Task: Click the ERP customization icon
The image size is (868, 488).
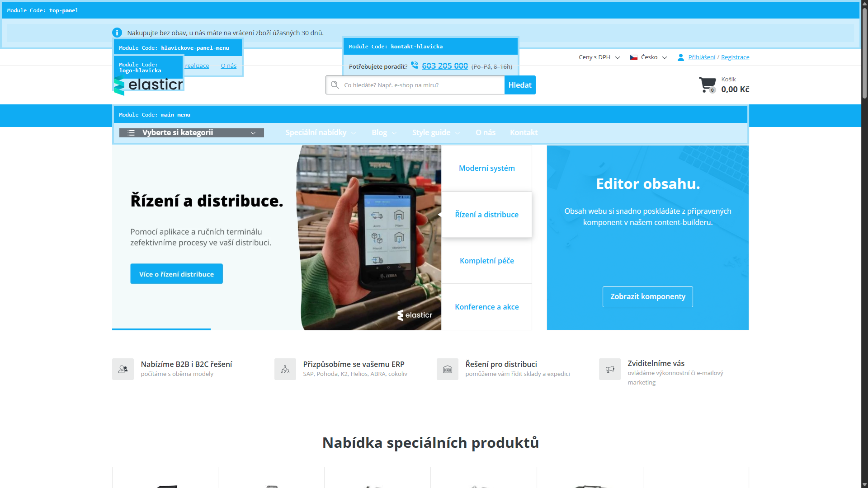Action: [285, 369]
